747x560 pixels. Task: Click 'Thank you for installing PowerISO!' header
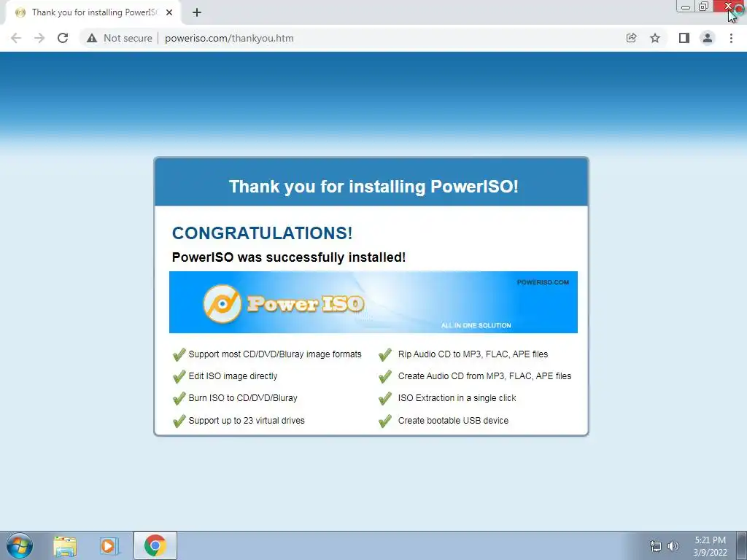click(x=373, y=186)
